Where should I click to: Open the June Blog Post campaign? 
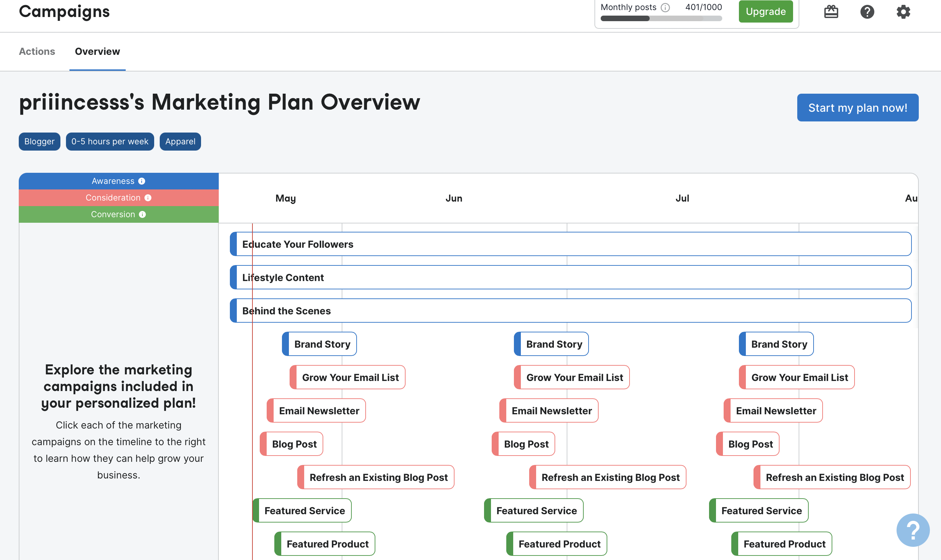pyautogui.click(x=523, y=444)
